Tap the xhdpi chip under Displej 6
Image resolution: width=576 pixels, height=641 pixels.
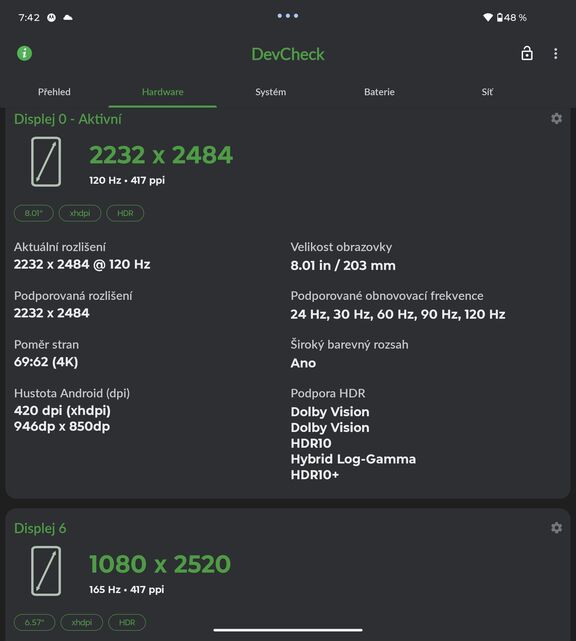(x=82, y=622)
